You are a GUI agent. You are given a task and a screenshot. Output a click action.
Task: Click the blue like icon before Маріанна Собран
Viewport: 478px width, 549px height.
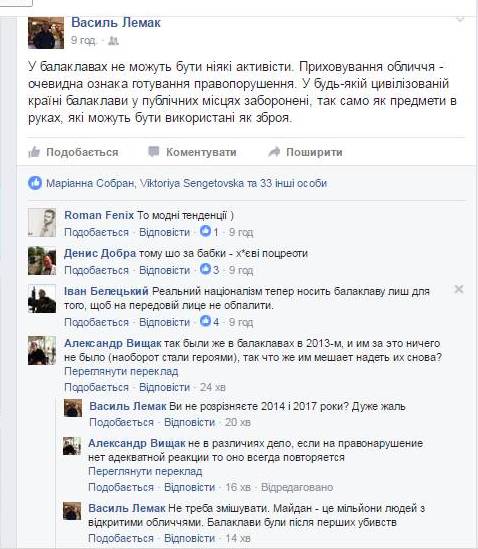[35, 183]
